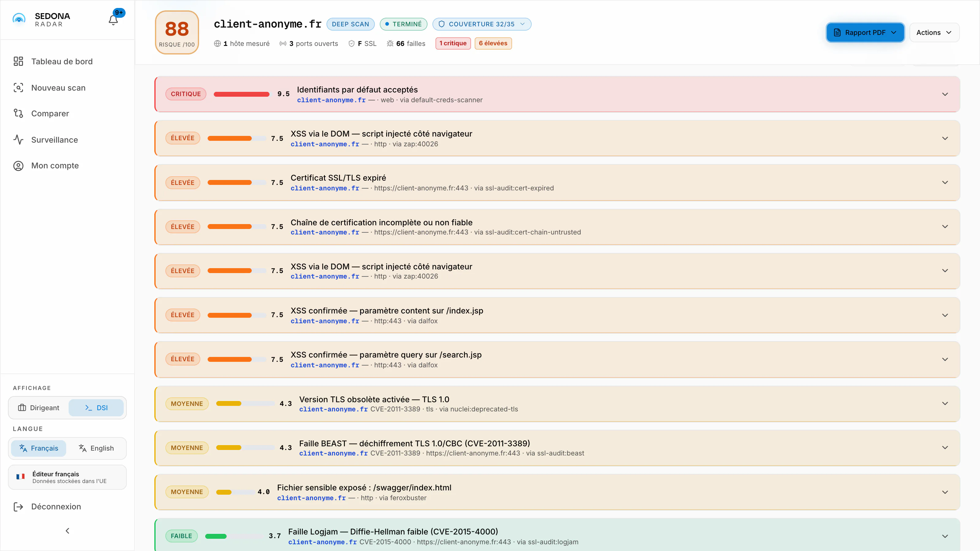The height and width of the screenshot is (551, 980).
Task: Click the Surveillance pulse icon
Action: point(18,140)
